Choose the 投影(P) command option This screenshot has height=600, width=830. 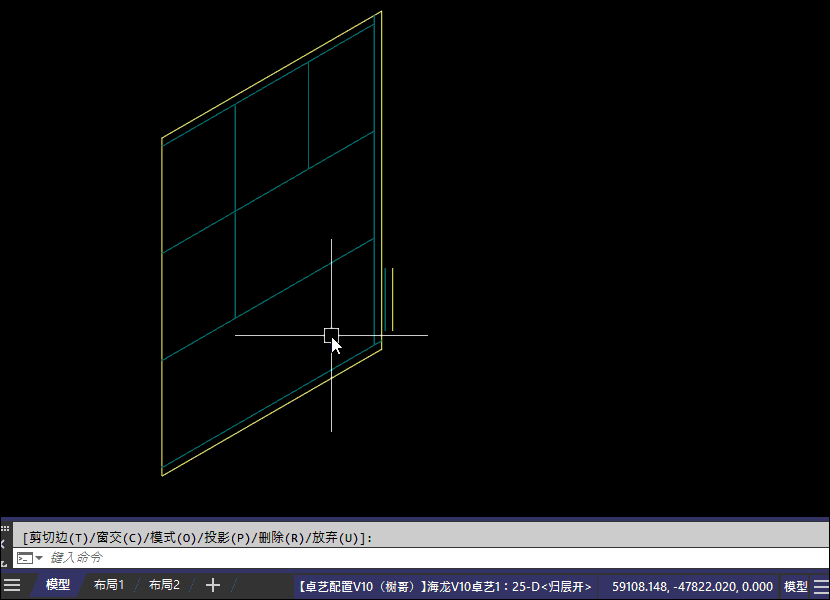[x=225, y=538]
